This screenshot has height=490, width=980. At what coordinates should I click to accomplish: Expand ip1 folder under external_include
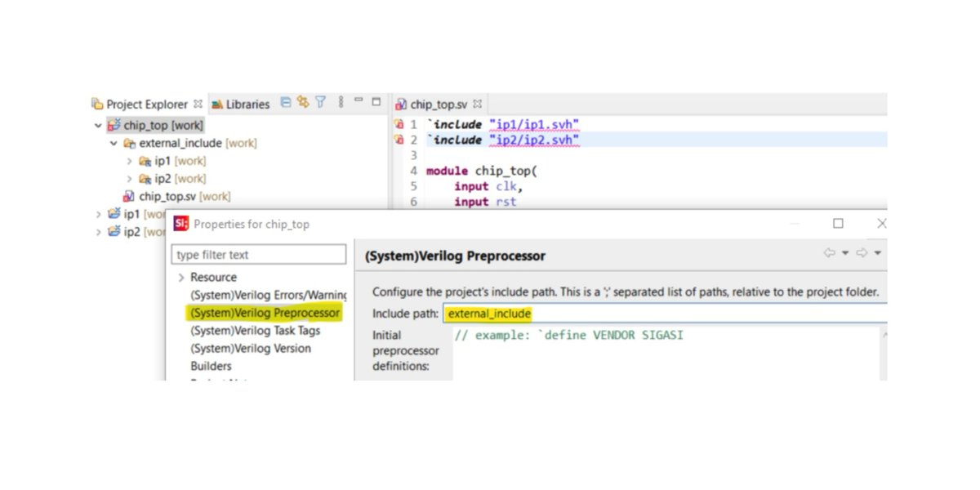pos(129,161)
